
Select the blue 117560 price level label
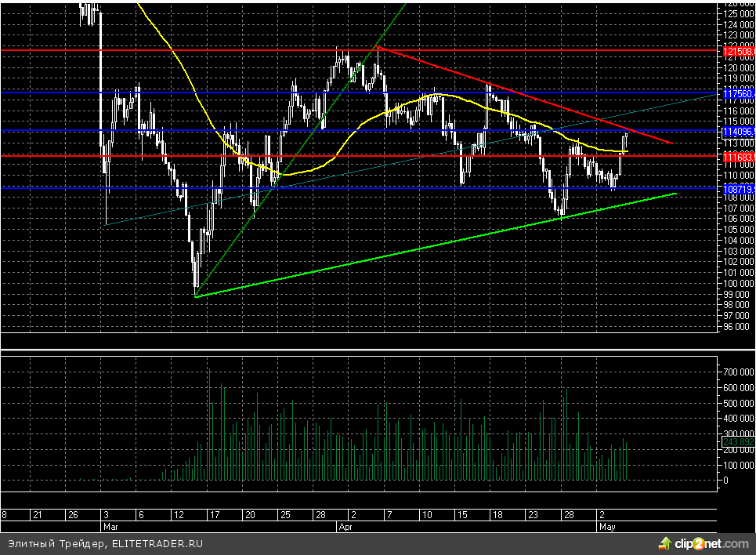point(739,93)
